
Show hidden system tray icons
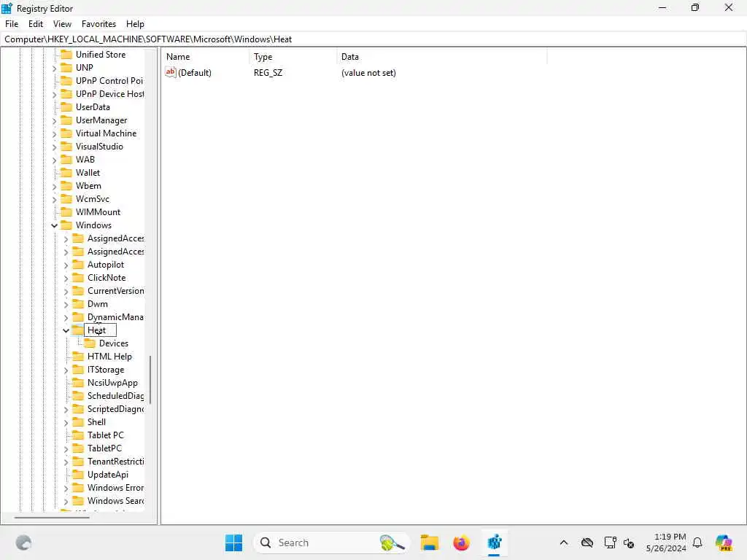pyautogui.click(x=564, y=542)
